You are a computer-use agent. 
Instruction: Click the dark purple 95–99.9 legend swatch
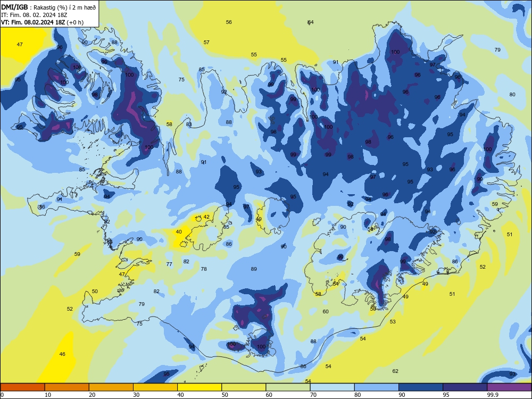pos(465,387)
